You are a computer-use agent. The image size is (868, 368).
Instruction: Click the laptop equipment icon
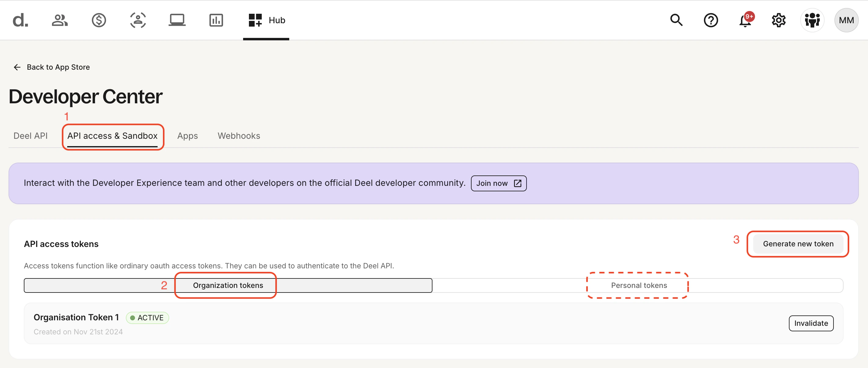click(x=177, y=20)
